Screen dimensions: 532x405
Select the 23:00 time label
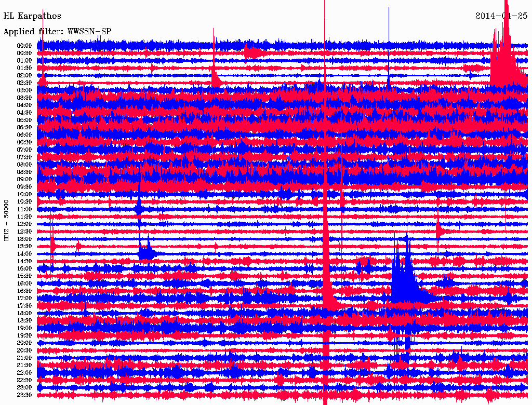coord(24,387)
